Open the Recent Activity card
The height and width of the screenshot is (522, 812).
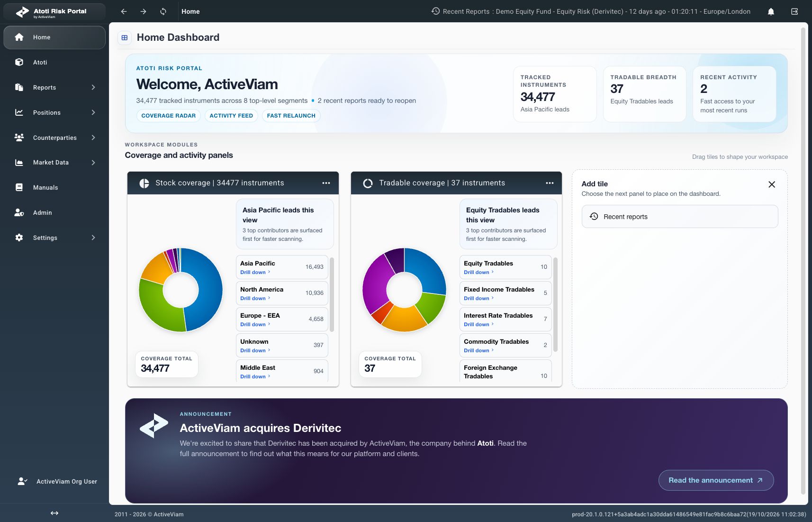pyautogui.click(x=734, y=94)
